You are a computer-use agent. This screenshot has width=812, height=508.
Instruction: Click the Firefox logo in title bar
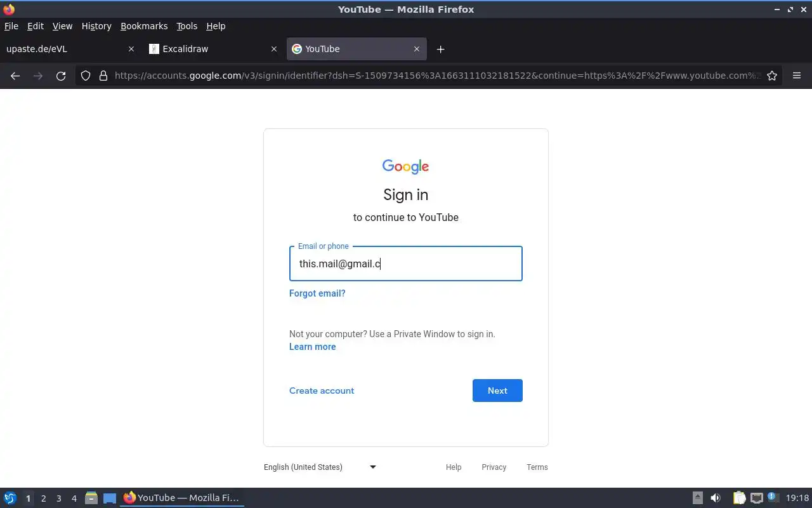point(9,9)
